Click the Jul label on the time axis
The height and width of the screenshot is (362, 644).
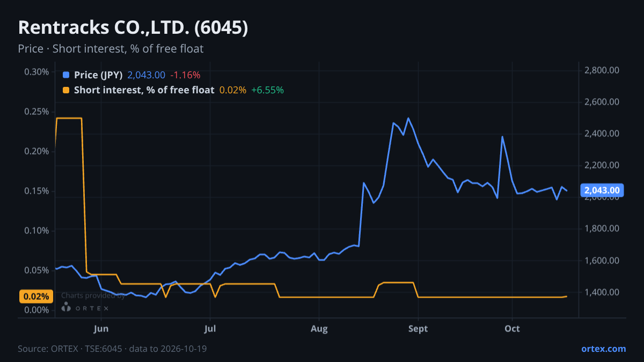[210, 329]
